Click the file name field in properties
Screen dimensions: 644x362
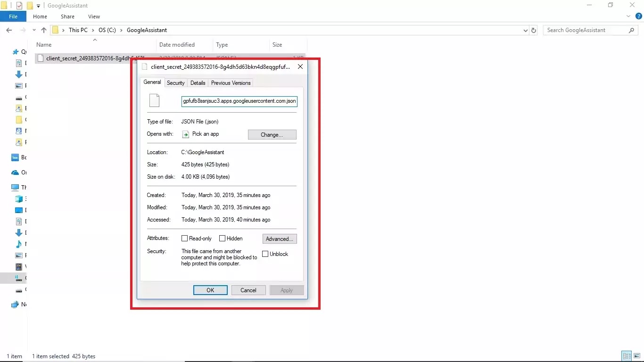coord(239,101)
